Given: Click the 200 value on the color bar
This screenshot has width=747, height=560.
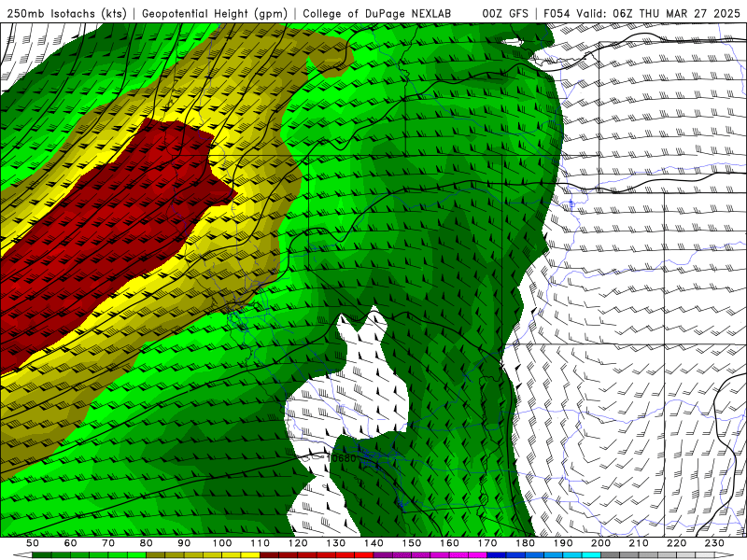Looking at the screenshot, I should tap(600, 543).
